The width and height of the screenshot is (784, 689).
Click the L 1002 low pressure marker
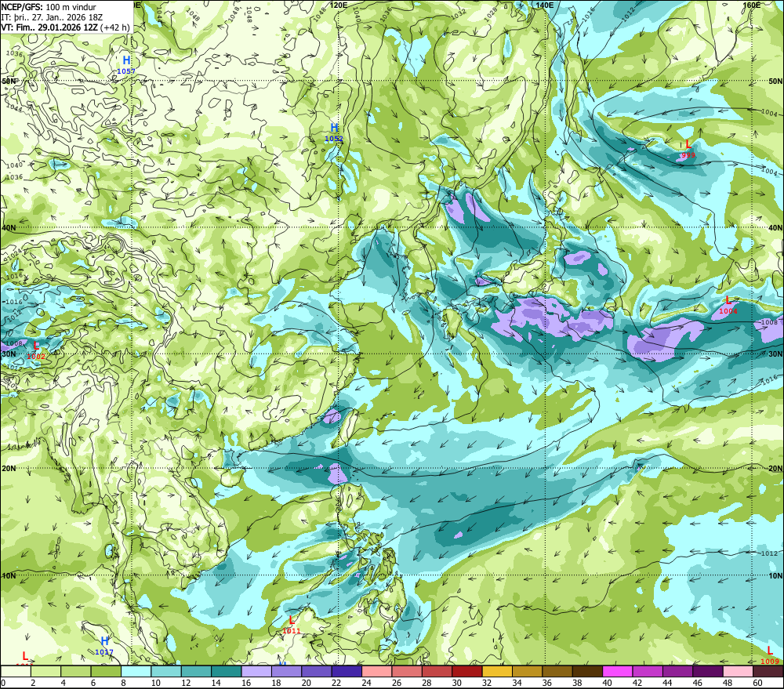[x=36, y=350]
